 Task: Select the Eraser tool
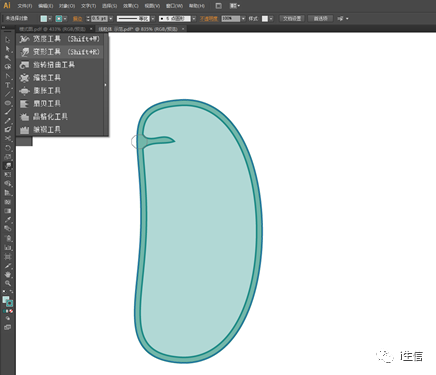(8, 130)
